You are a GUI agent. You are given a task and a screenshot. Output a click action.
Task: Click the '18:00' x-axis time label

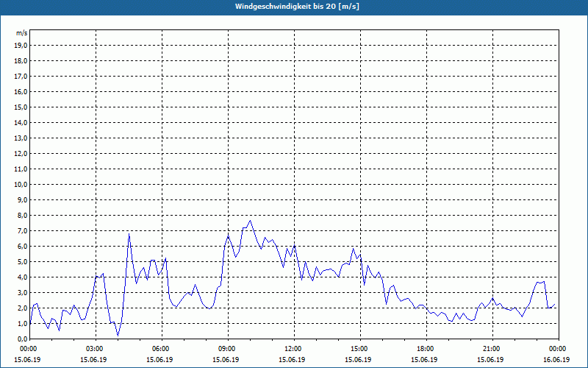427,349
